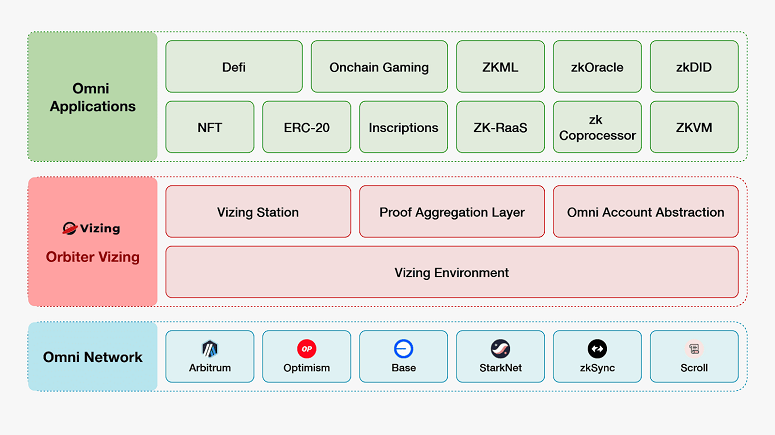Image resolution: width=775 pixels, height=435 pixels.
Task: Click the Vizing logo icon
Action: coord(71,229)
